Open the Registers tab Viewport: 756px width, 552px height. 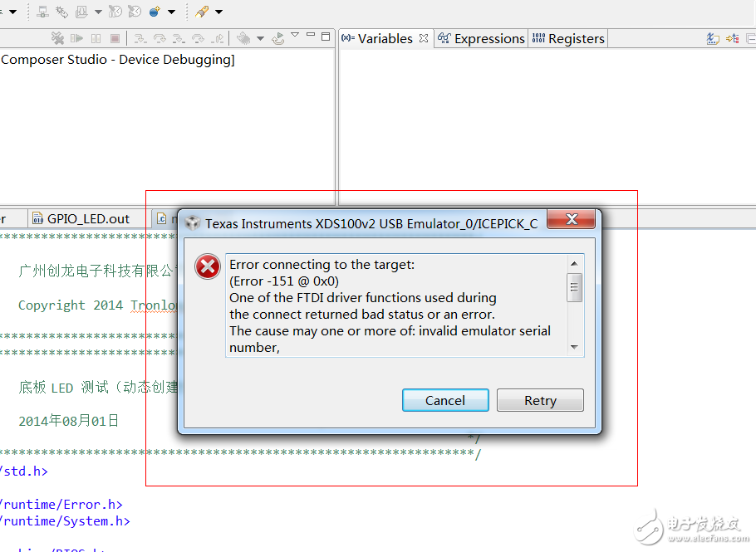click(568, 38)
